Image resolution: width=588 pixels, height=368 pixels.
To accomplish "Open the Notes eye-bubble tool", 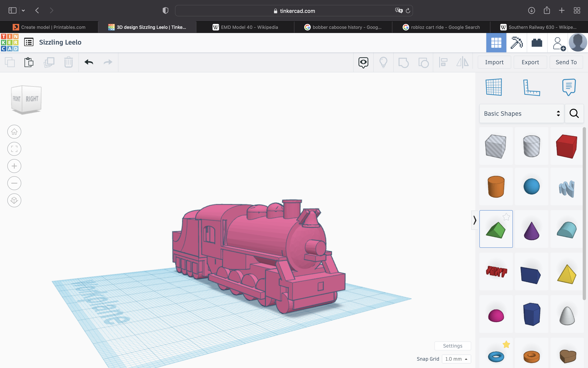I will tap(363, 63).
